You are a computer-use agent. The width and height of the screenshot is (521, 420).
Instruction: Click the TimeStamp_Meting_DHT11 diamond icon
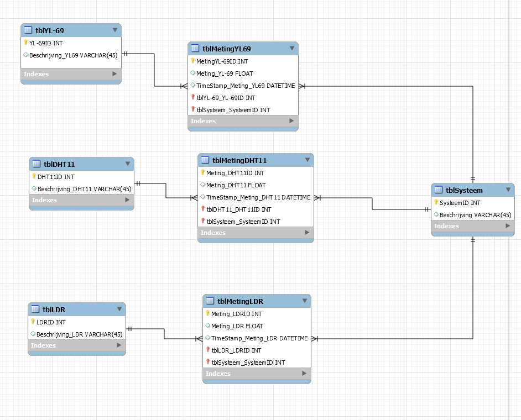(x=202, y=197)
